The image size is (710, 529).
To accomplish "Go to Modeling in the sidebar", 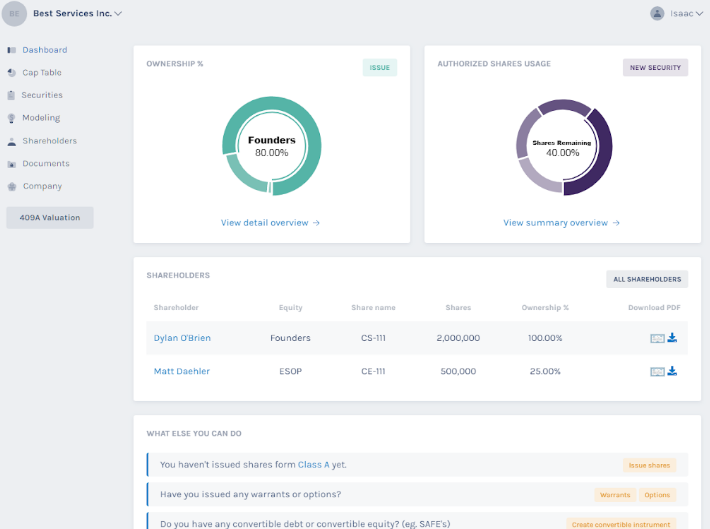I will point(41,118).
